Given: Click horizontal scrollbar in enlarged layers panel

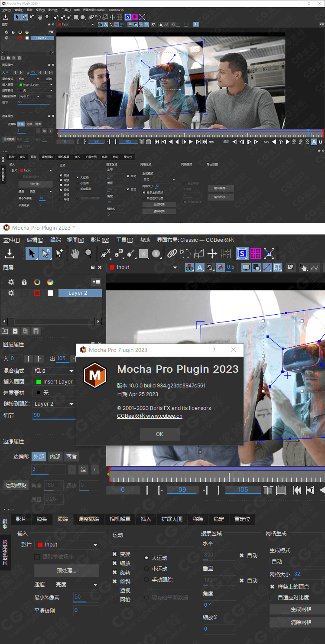Looking at the screenshot, I should tap(51, 322).
